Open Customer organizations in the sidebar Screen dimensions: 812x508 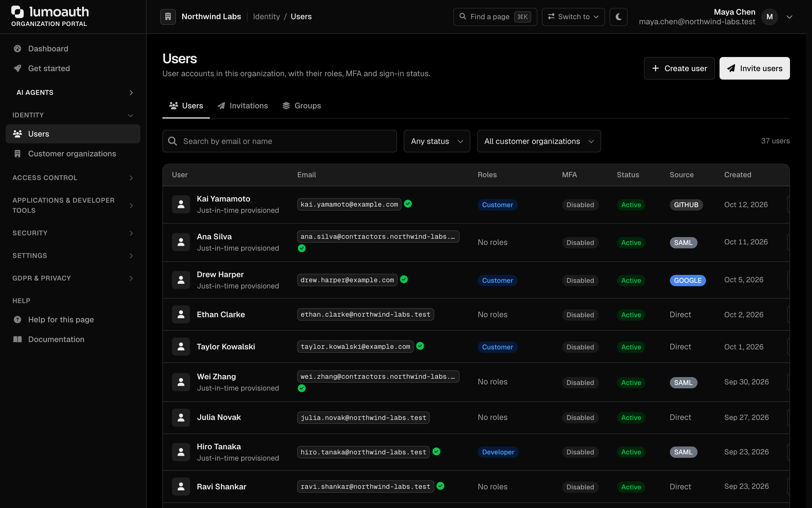coord(73,154)
